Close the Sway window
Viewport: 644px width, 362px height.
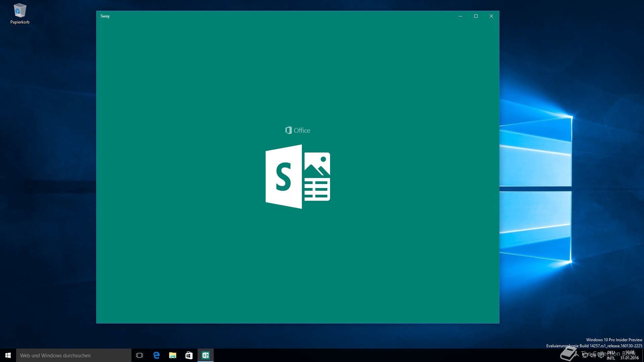point(491,16)
